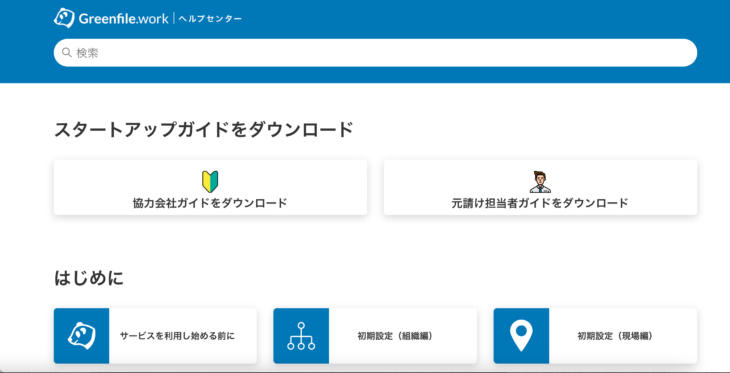Viewport: 730px width, 373px height.
Task: Click 元請け担当者ガイドをダウンロード label text
Action: coord(540,203)
